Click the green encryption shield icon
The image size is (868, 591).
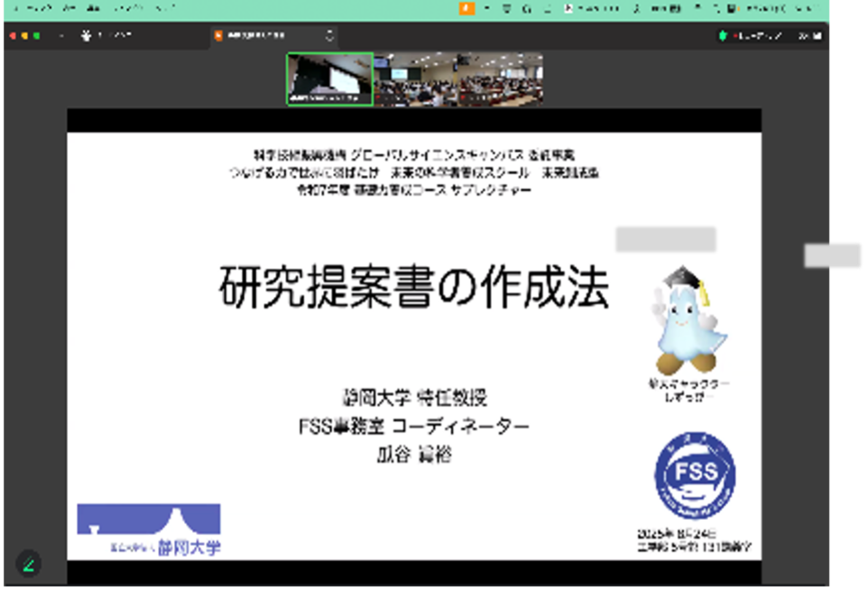click(x=723, y=36)
